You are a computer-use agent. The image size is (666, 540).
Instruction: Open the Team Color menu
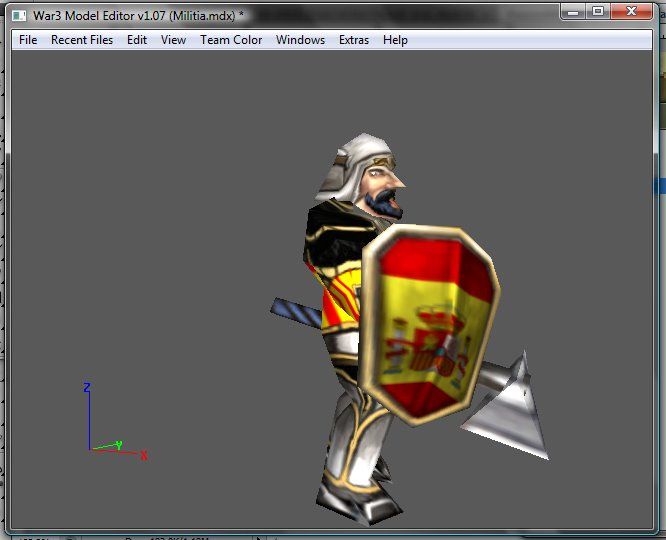[x=231, y=40]
